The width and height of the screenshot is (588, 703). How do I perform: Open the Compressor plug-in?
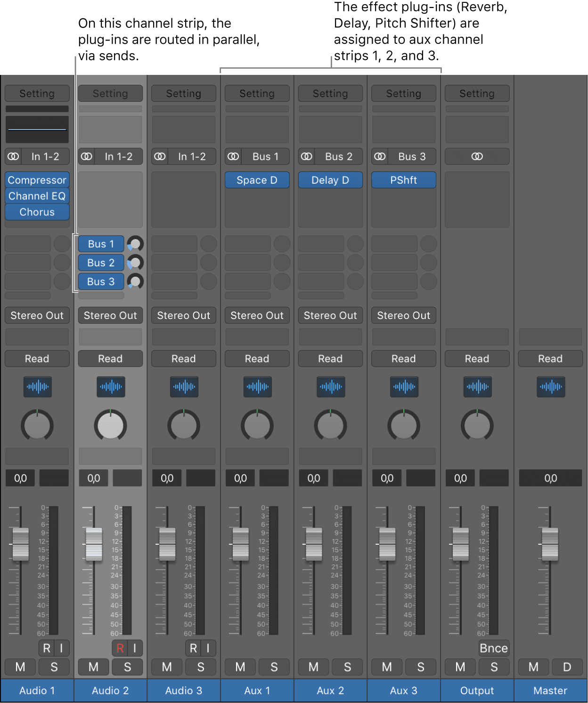click(37, 180)
